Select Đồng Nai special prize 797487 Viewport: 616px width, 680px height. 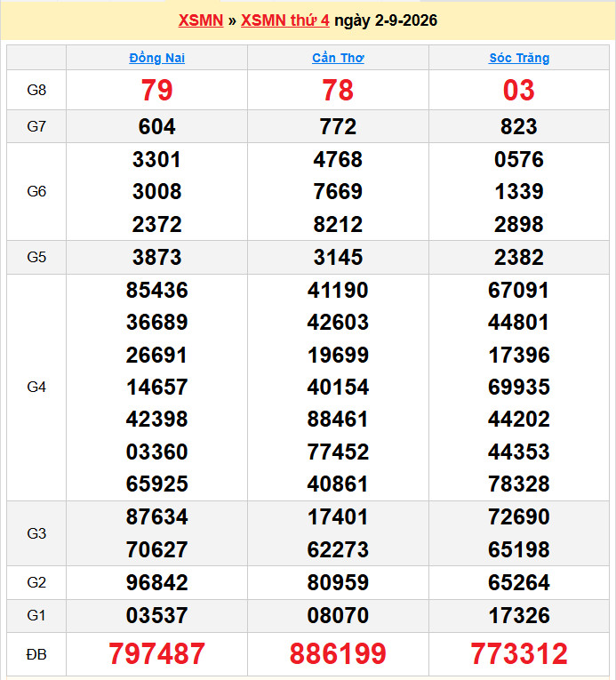click(x=156, y=653)
